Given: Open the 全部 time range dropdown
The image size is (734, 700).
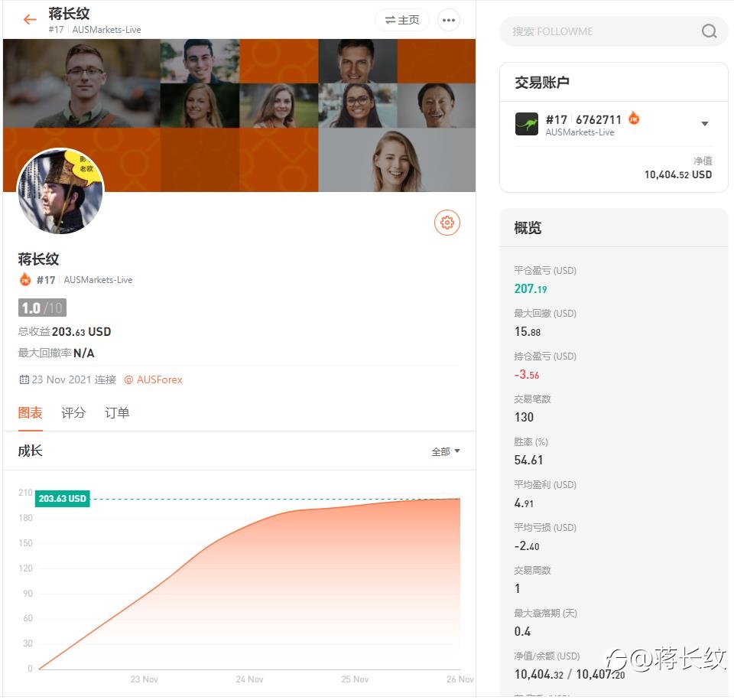Looking at the screenshot, I should (446, 451).
